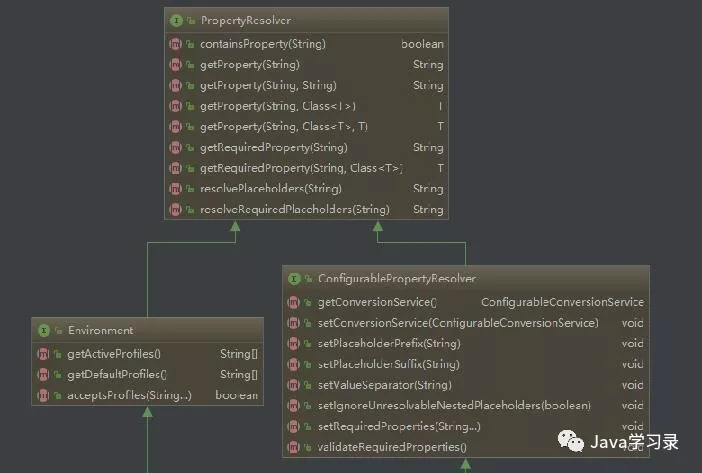Select the acceptsProfiles(String...) method name
702x473 pixels.
tap(129, 395)
